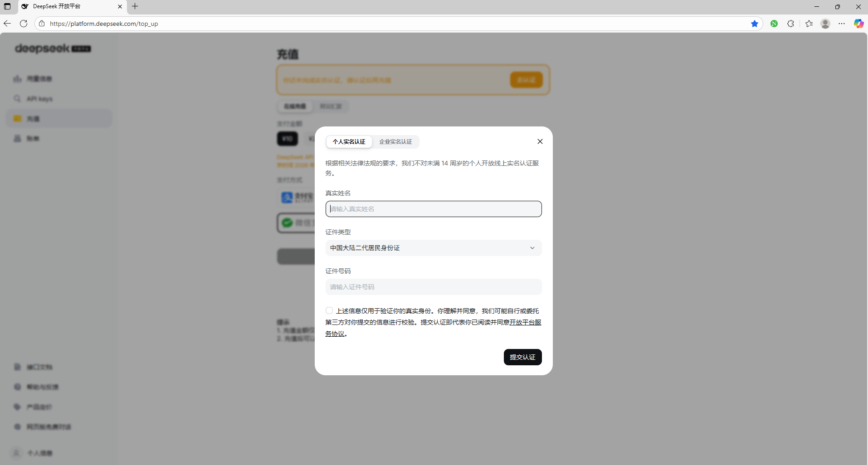Click the 证件号码 input field
The height and width of the screenshot is (465, 868).
click(x=434, y=287)
